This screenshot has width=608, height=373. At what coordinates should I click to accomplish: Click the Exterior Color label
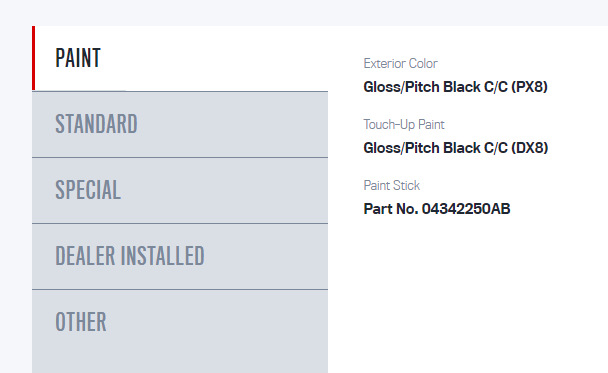pyautogui.click(x=400, y=64)
